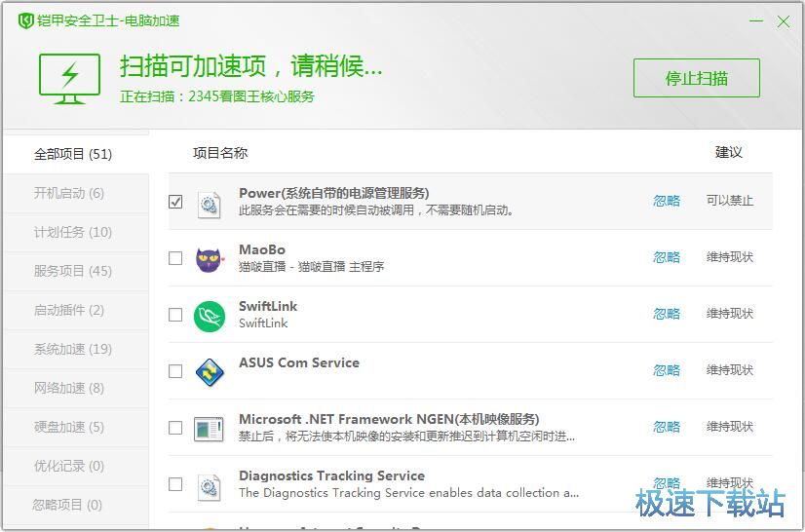The height and width of the screenshot is (532, 805).
Task: Click the 维持现状 suggestion for SwiftLink
Action: pyautogui.click(x=730, y=314)
